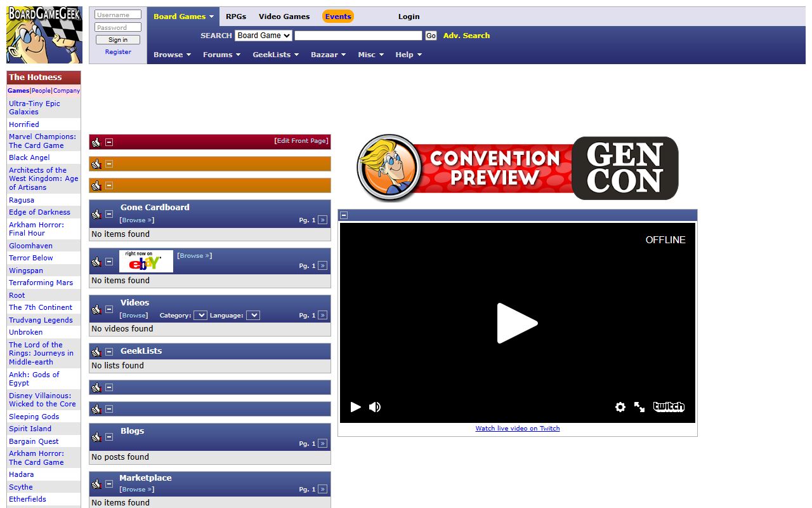812x508 pixels.
Task: Collapse the GeekLists module
Action: coord(109,351)
